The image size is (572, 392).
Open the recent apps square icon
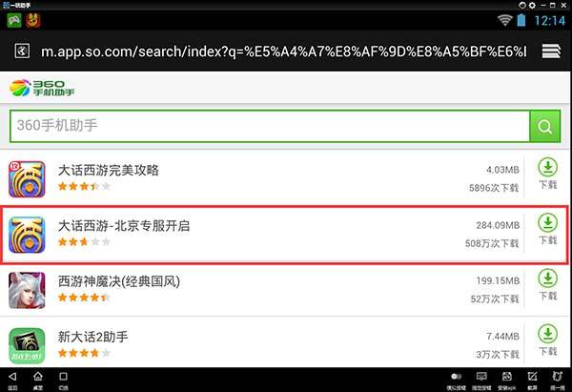(63, 377)
